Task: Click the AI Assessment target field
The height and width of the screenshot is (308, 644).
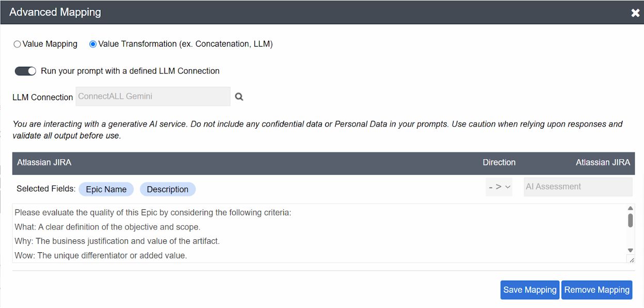Action: pos(577,187)
